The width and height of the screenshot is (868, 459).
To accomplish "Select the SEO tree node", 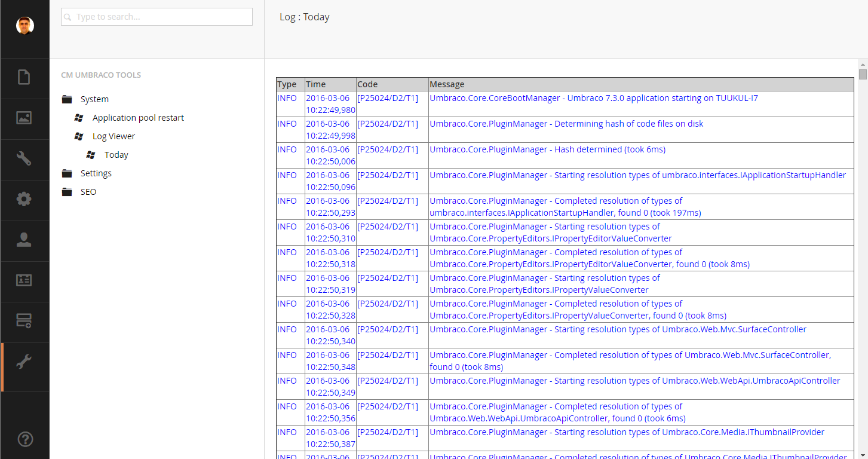I will click(88, 192).
